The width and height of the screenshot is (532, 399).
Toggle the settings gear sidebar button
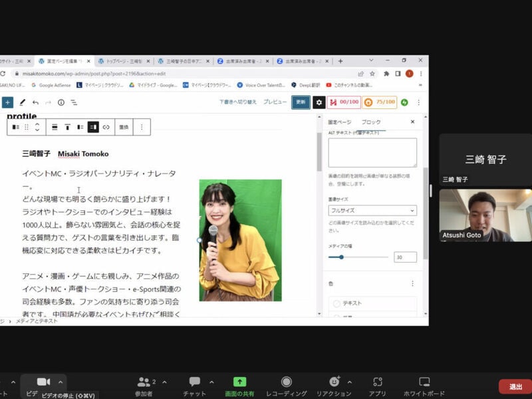(319, 102)
